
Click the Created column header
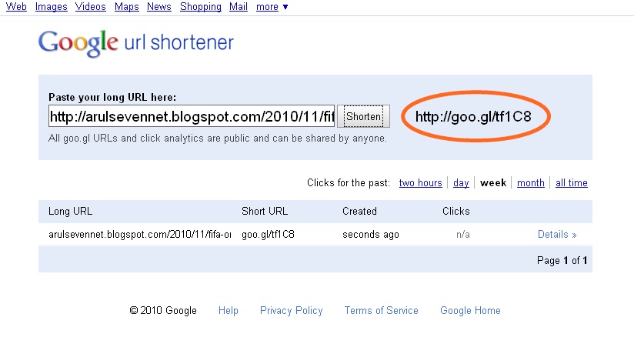click(x=359, y=211)
